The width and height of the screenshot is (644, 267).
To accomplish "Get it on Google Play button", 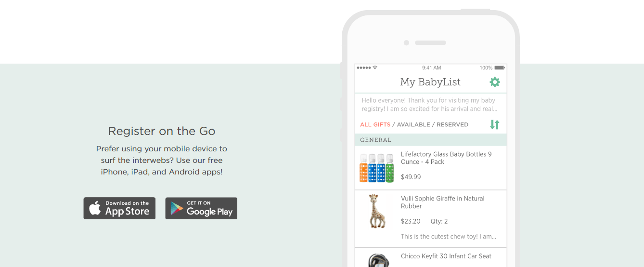I will (201, 208).
